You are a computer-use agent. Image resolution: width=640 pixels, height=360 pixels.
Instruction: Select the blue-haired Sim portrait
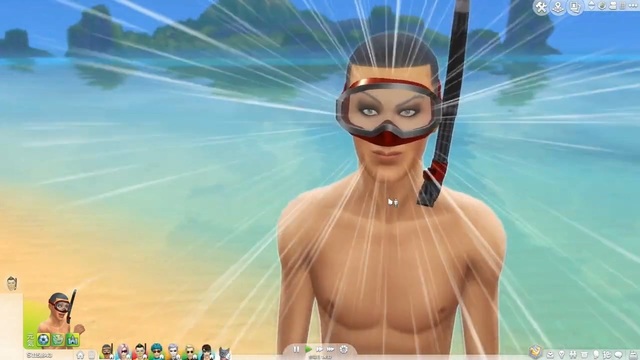pyautogui.click(x=157, y=351)
